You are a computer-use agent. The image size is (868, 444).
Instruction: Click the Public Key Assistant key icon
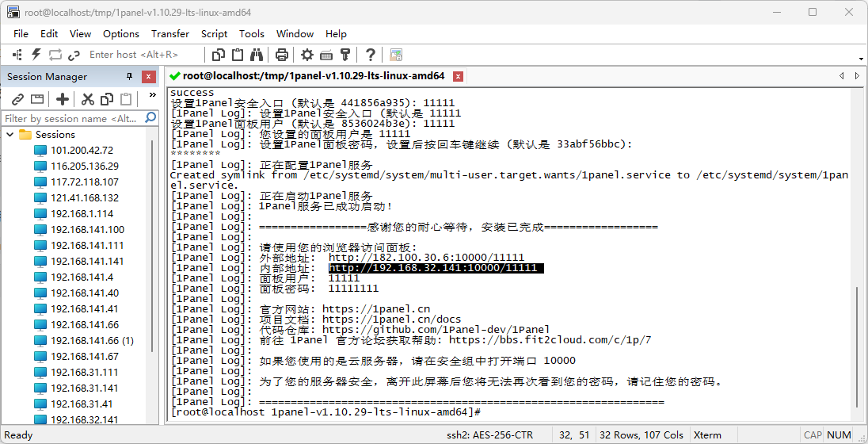(x=345, y=55)
